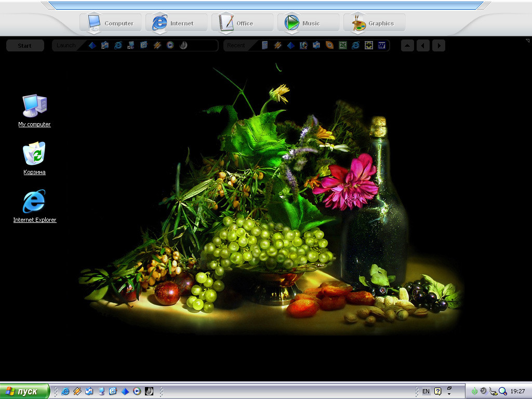Click green flame icon in system tray

pyautogui.click(x=474, y=391)
